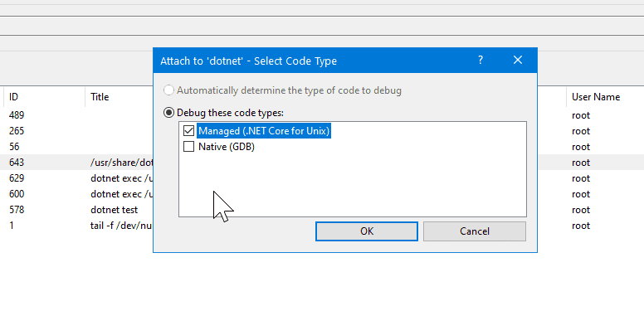Image resolution: width=644 pixels, height=316 pixels.
Task: Close the Select Code Type dialog
Action: [518, 61]
